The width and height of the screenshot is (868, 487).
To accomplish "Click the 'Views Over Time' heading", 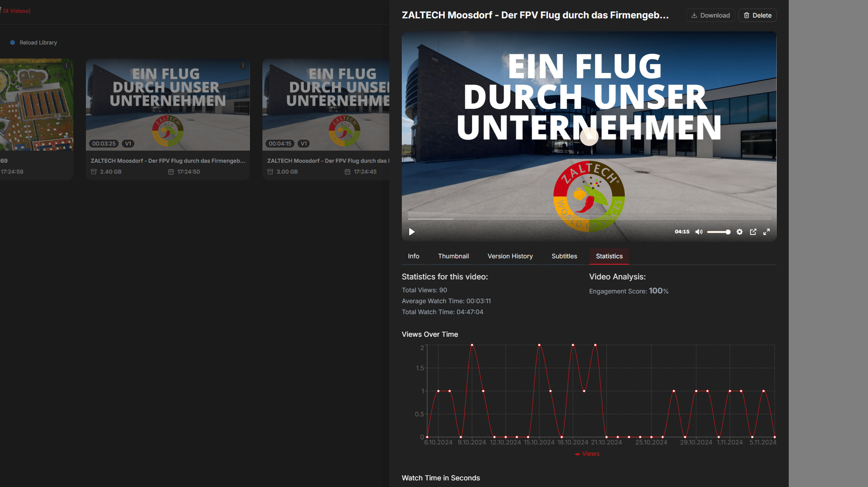I will click(430, 334).
